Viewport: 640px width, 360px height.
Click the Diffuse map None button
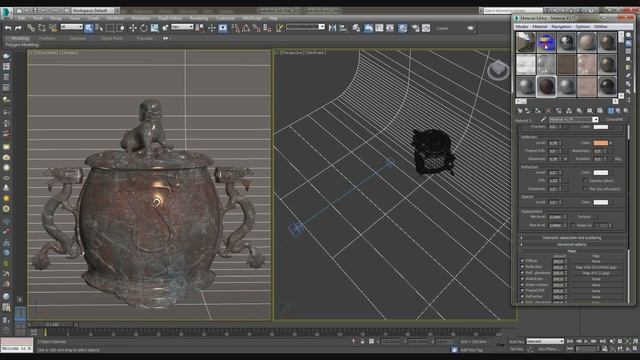[596, 261]
